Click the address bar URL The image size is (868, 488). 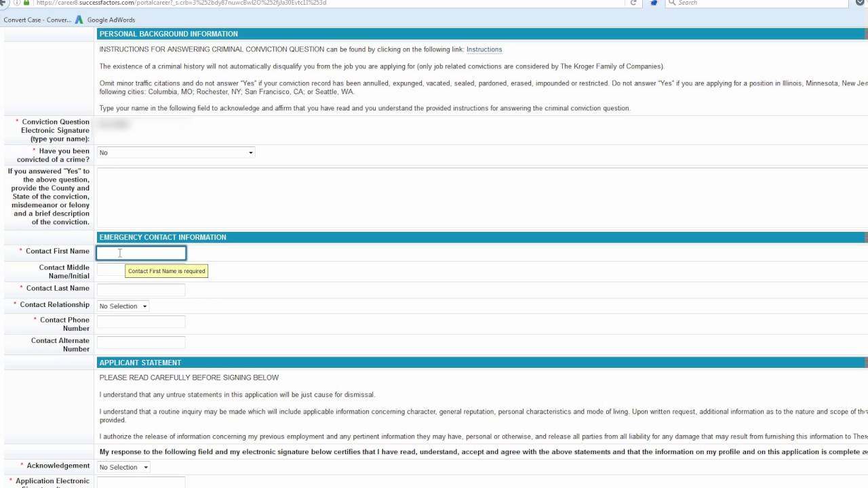pos(181,3)
